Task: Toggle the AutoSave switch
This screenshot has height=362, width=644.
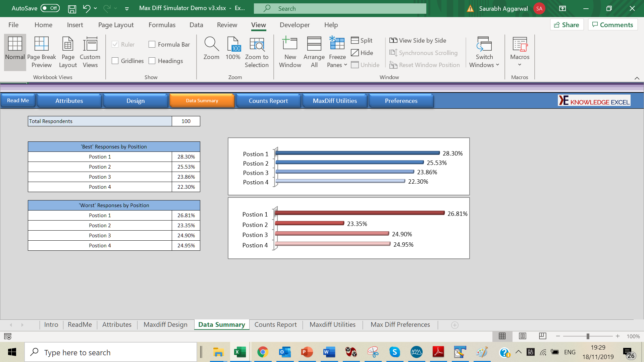Action: (50, 8)
